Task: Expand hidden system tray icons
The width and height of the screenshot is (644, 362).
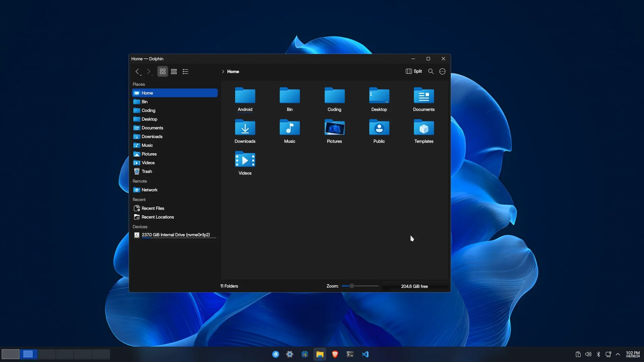Action: pyautogui.click(x=618, y=354)
